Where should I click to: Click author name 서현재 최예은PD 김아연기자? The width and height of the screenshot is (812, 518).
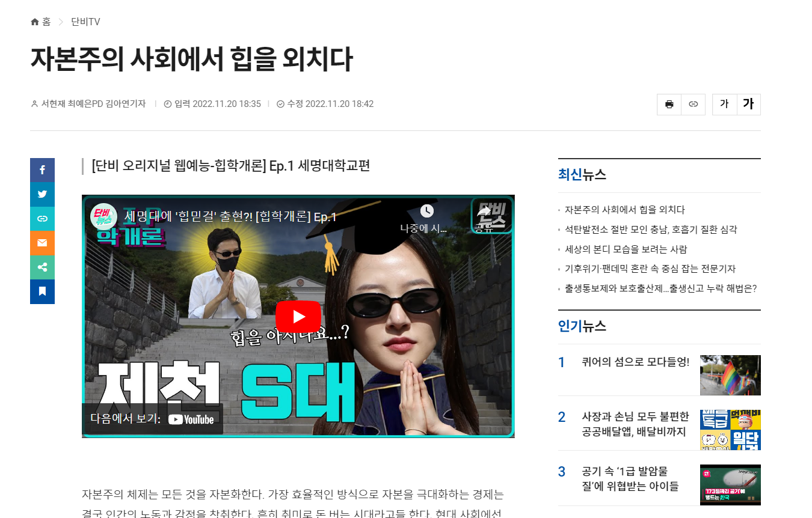pyautogui.click(x=93, y=104)
